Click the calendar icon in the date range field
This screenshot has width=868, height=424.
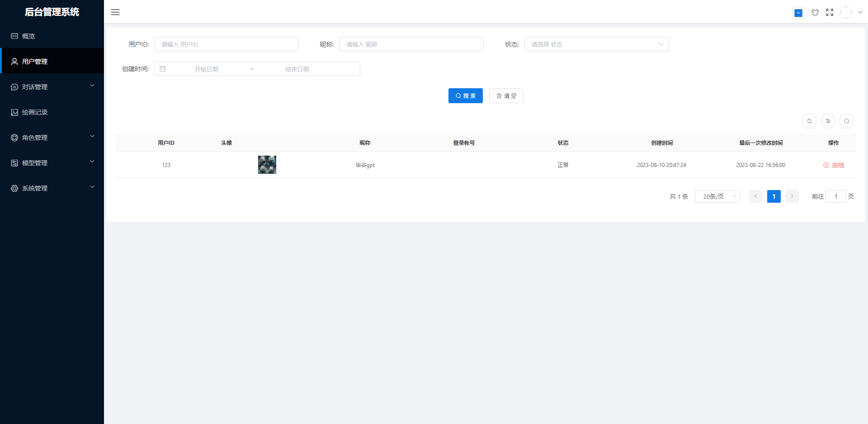coord(163,69)
